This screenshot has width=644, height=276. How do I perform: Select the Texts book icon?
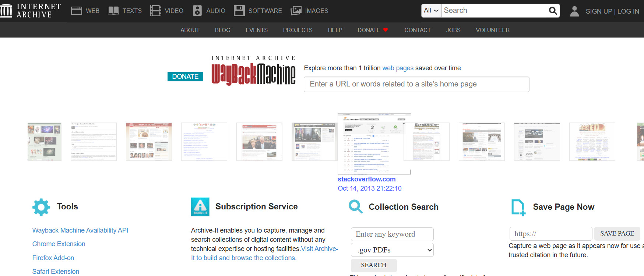click(113, 11)
